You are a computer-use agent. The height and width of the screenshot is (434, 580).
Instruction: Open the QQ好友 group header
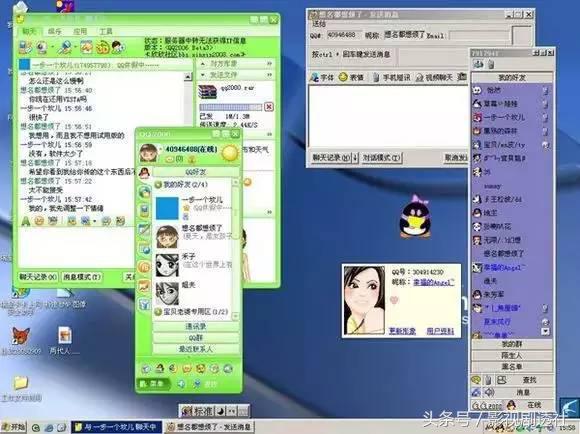pos(195,172)
